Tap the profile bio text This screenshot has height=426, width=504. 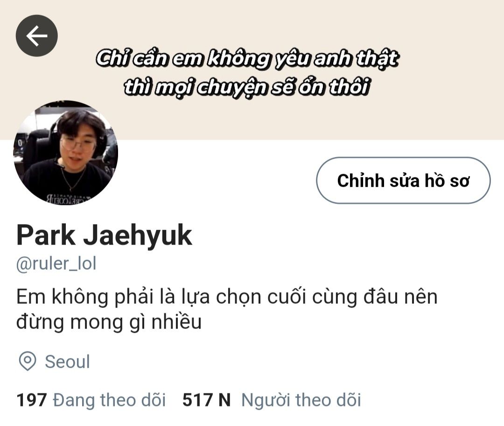click(x=227, y=309)
